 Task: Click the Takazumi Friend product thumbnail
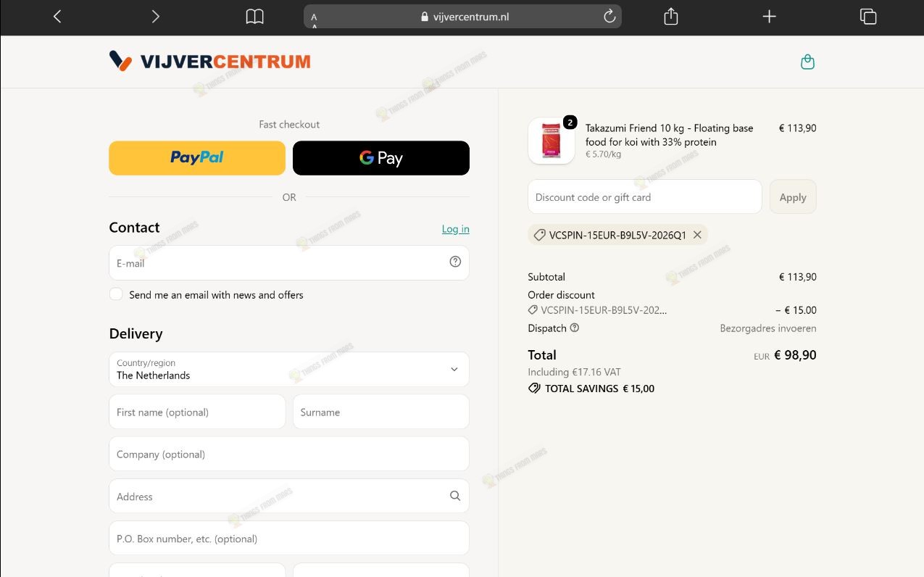(552, 141)
